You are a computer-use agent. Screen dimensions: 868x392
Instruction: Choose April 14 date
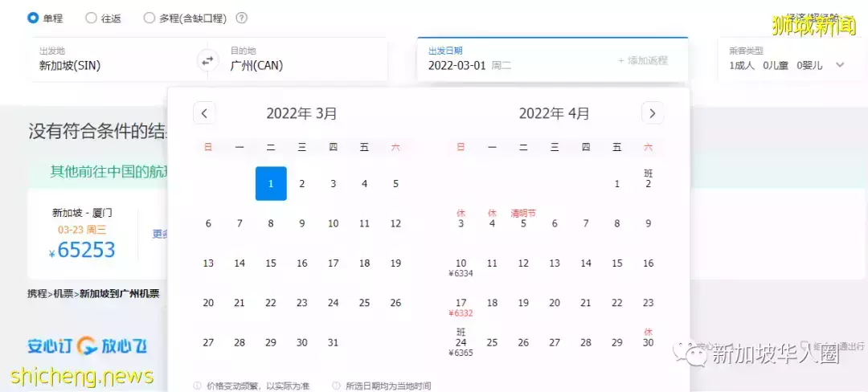586,263
